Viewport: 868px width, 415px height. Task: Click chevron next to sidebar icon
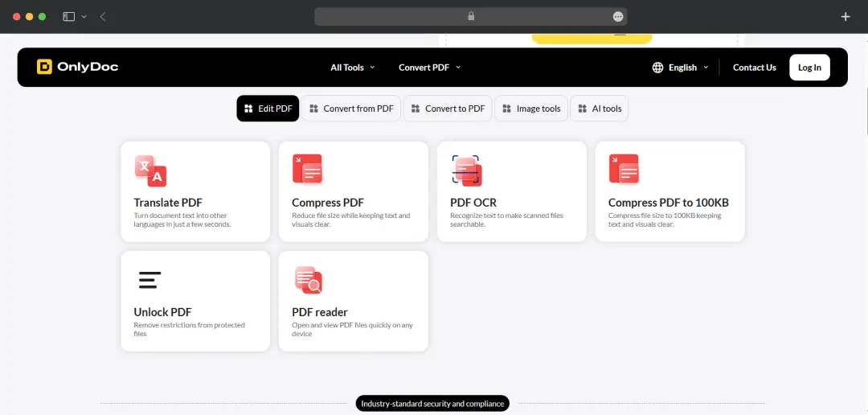pos(84,17)
